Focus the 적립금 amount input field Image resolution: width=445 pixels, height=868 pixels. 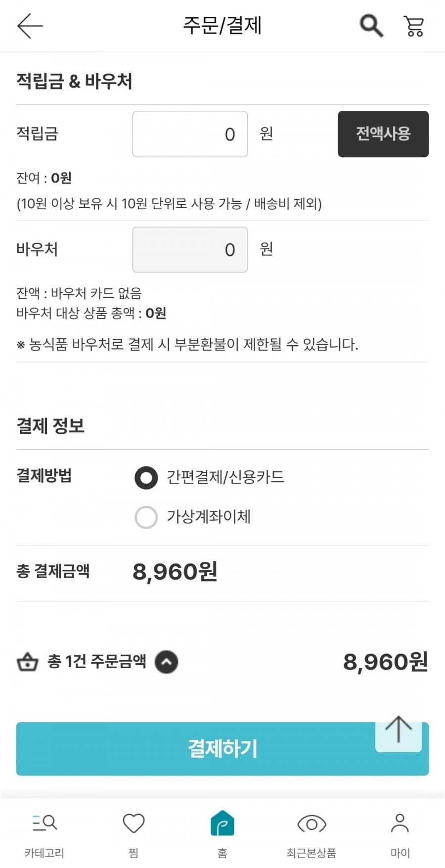(x=190, y=134)
